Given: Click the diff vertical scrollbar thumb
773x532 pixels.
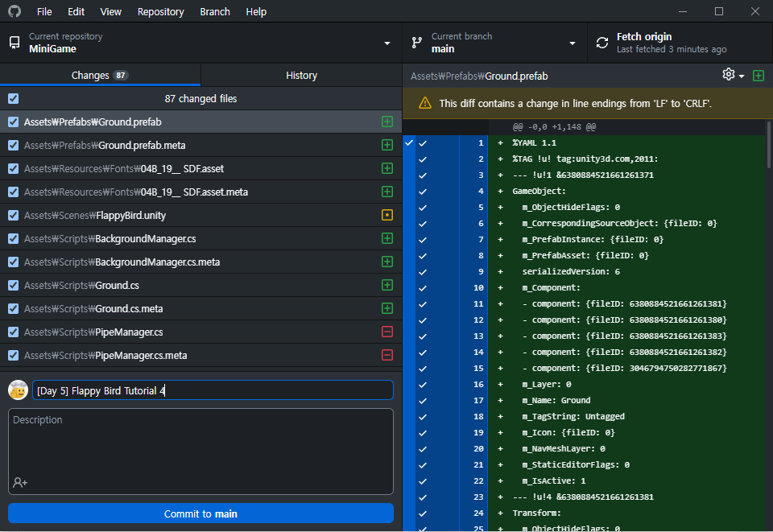Looking at the screenshot, I should pyautogui.click(x=769, y=144).
